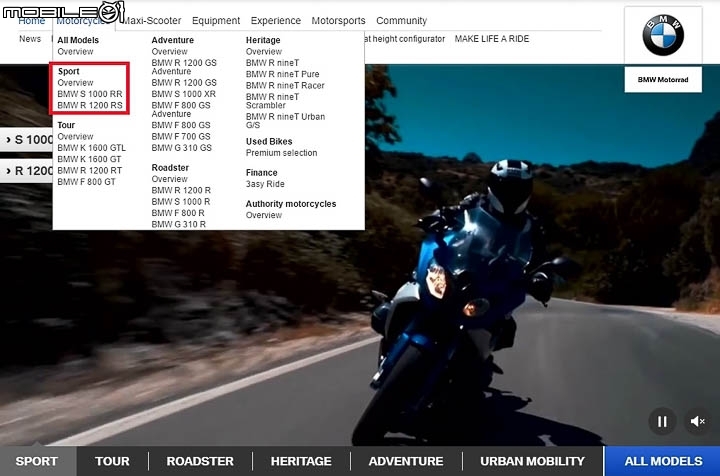Choose BMW G 310 GS
This screenshot has height=476, width=720.
click(181, 148)
